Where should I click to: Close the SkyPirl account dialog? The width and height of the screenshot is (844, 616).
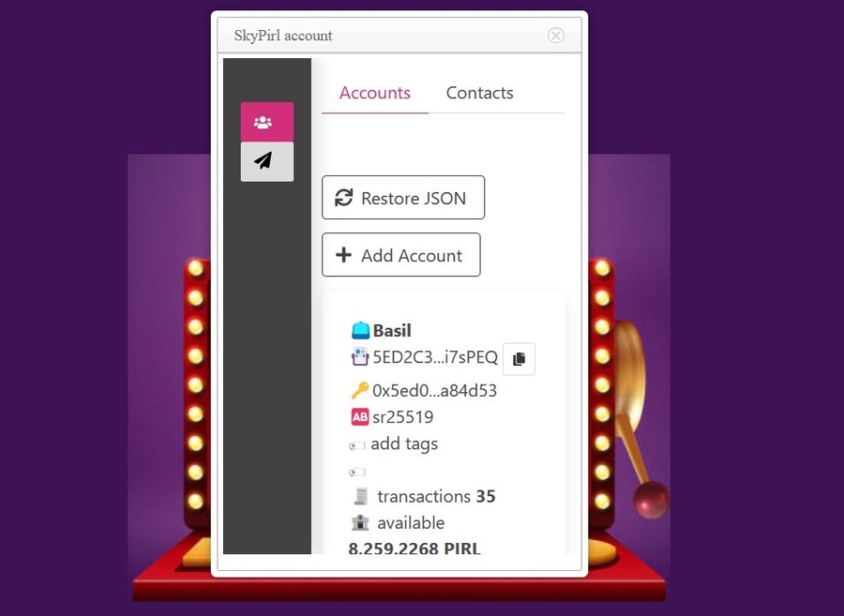click(556, 36)
